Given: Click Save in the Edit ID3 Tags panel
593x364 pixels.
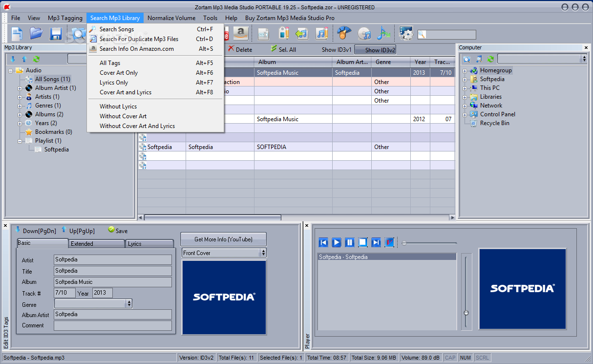Looking at the screenshot, I should click(x=118, y=231).
